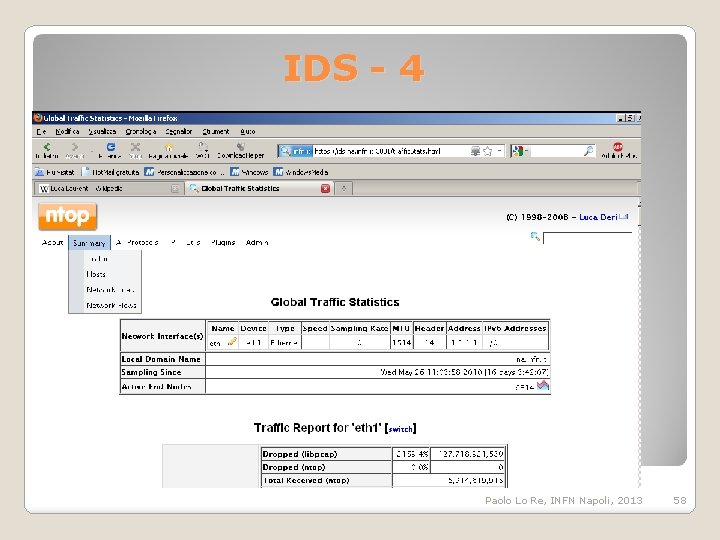Open the ntop Utils menu
This screenshot has height=540, width=720.
(x=193, y=242)
